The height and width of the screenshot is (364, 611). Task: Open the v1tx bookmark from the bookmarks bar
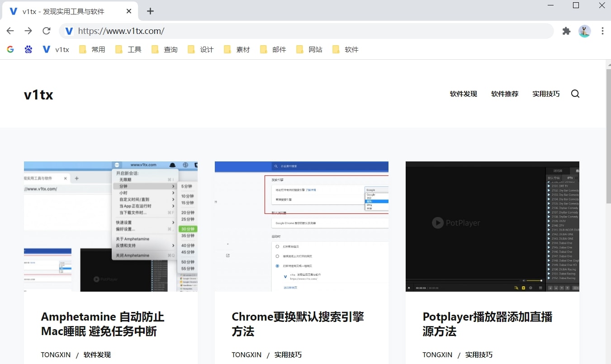click(x=56, y=49)
